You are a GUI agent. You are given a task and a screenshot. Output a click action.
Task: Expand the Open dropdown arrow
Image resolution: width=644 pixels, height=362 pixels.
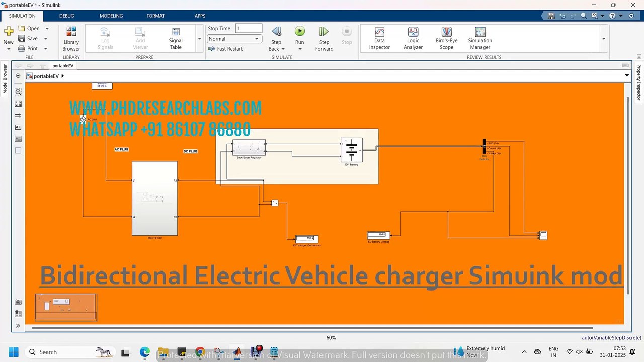click(47, 29)
